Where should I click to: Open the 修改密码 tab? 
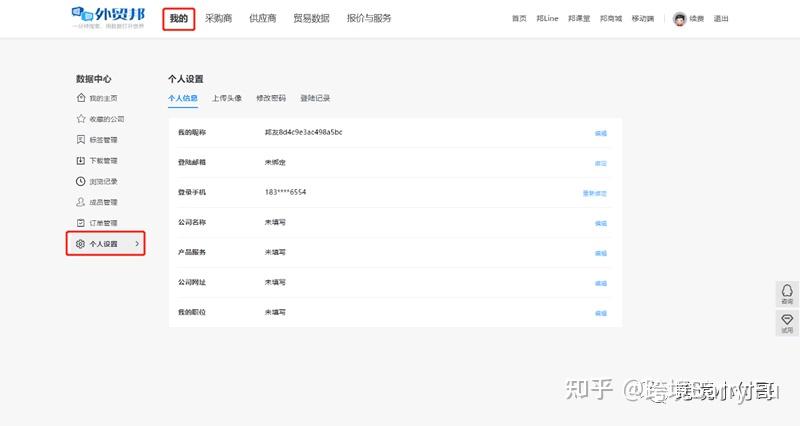click(271, 98)
